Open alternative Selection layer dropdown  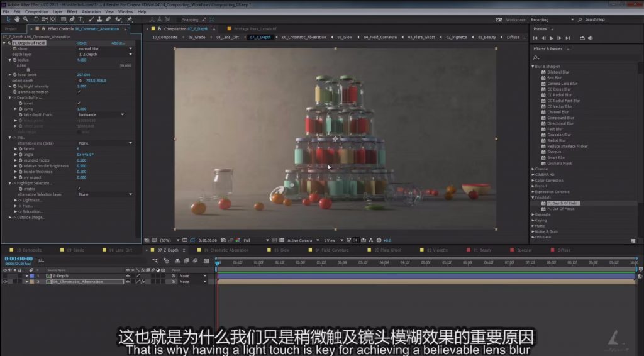coord(105,194)
